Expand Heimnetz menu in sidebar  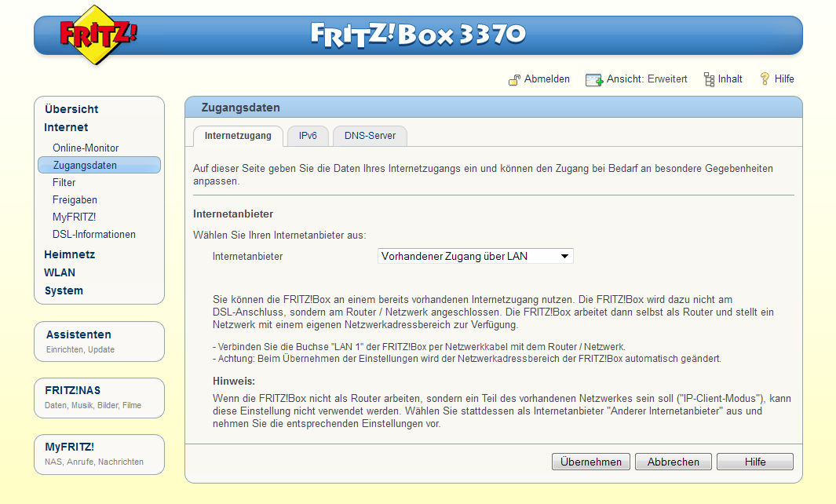point(69,254)
